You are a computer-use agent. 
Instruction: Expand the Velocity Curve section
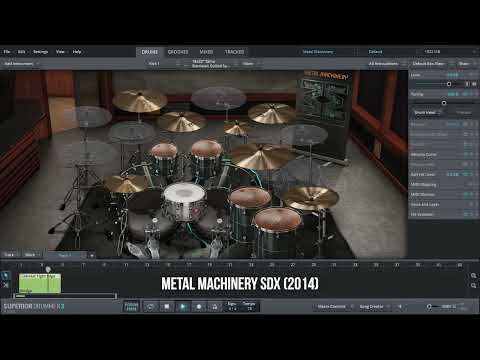tap(443, 154)
